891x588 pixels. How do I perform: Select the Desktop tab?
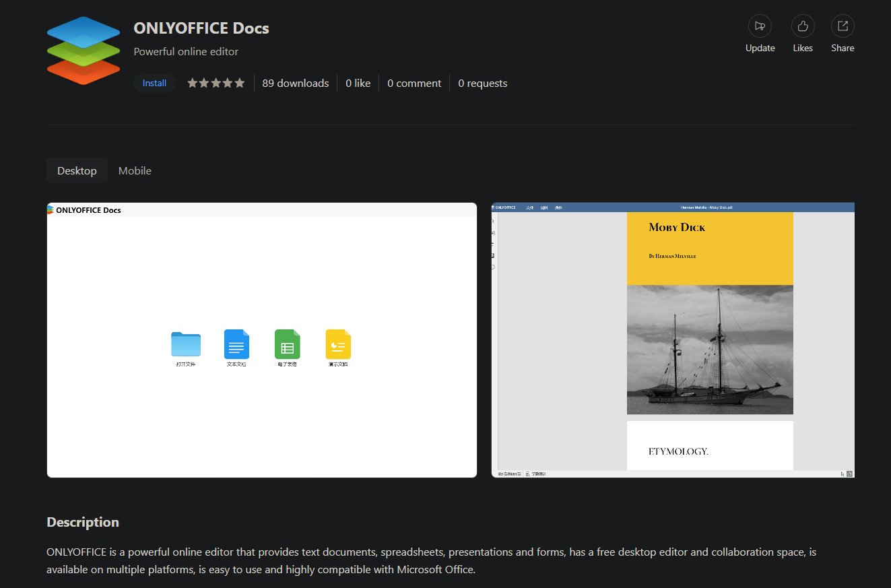tap(77, 170)
